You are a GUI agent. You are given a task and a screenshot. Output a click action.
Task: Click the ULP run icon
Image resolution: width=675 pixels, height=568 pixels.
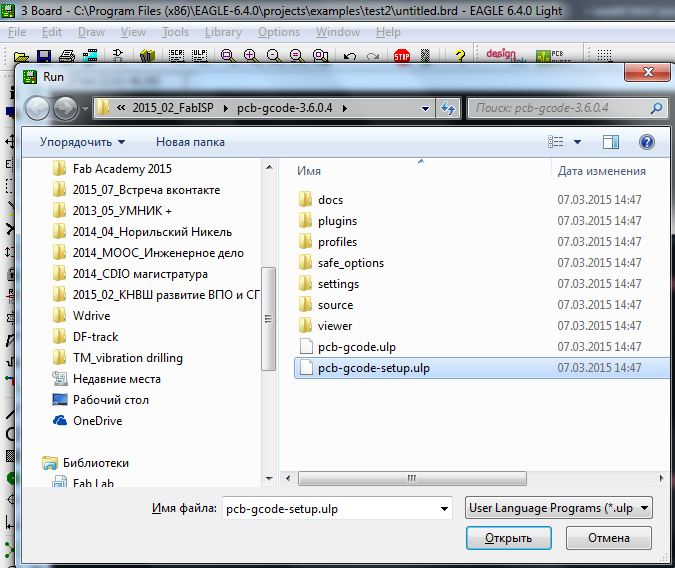(199, 55)
